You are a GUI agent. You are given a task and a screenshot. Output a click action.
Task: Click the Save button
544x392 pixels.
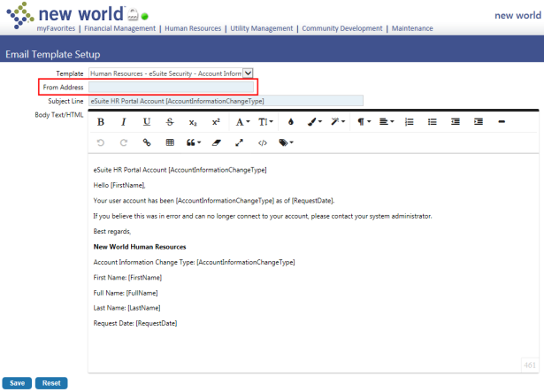(17, 383)
